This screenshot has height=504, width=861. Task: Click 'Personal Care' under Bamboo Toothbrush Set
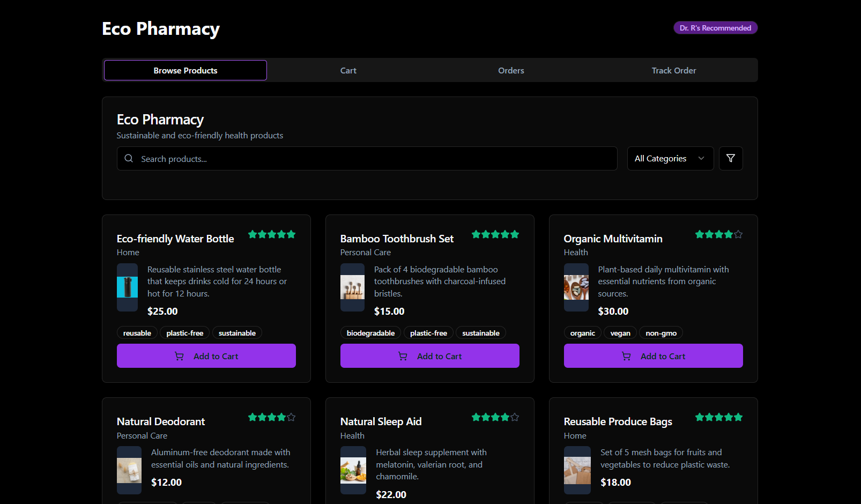(366, 252)
